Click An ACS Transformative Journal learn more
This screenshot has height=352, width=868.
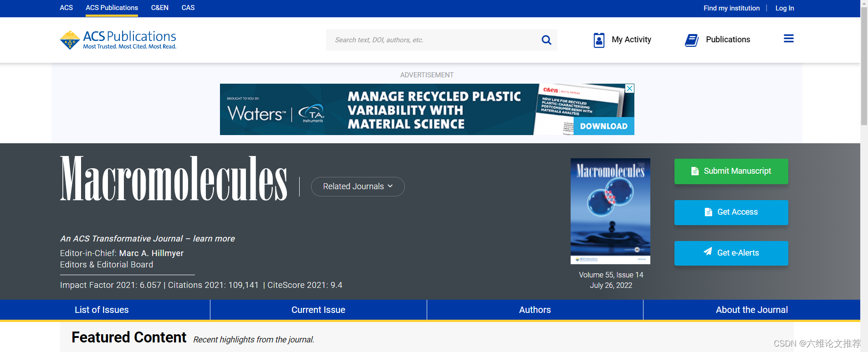click(x=148, y=239)
